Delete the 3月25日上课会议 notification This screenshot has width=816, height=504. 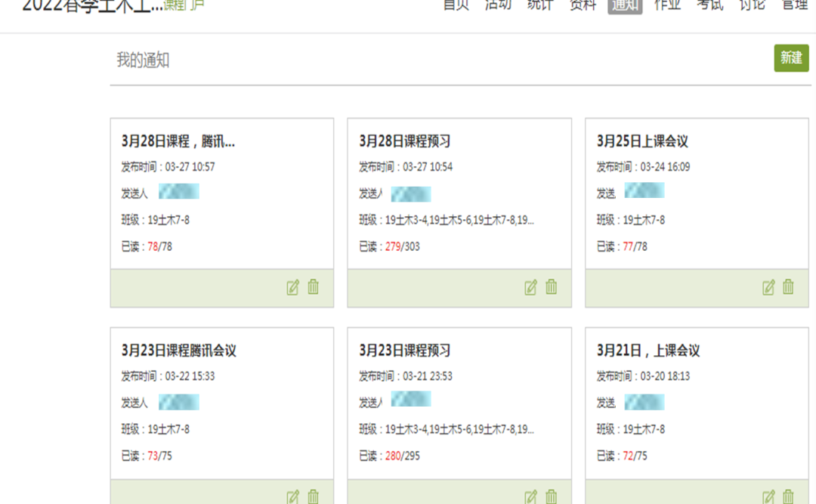point(788,287)
